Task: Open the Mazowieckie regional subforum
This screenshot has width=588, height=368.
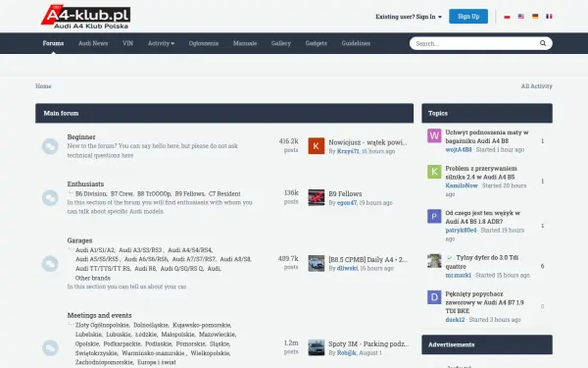Action: 218,335
